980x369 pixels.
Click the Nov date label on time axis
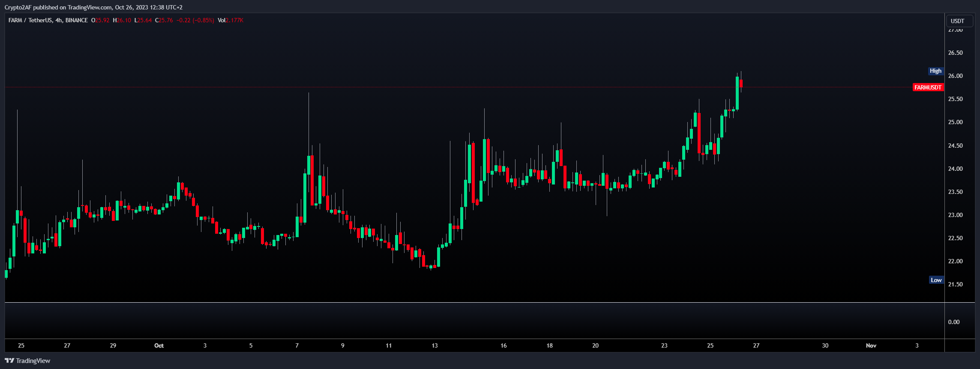(x=871, y=345)
